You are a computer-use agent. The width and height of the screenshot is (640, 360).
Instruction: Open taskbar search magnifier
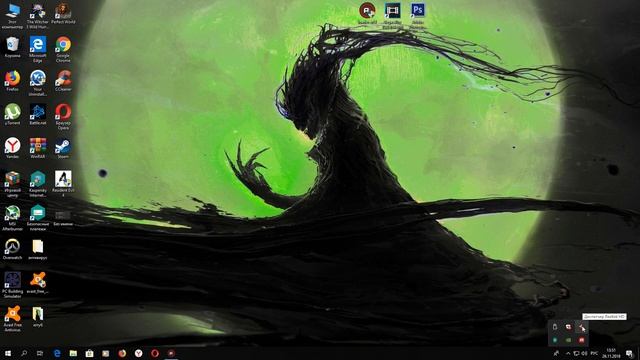coord(24,353)
